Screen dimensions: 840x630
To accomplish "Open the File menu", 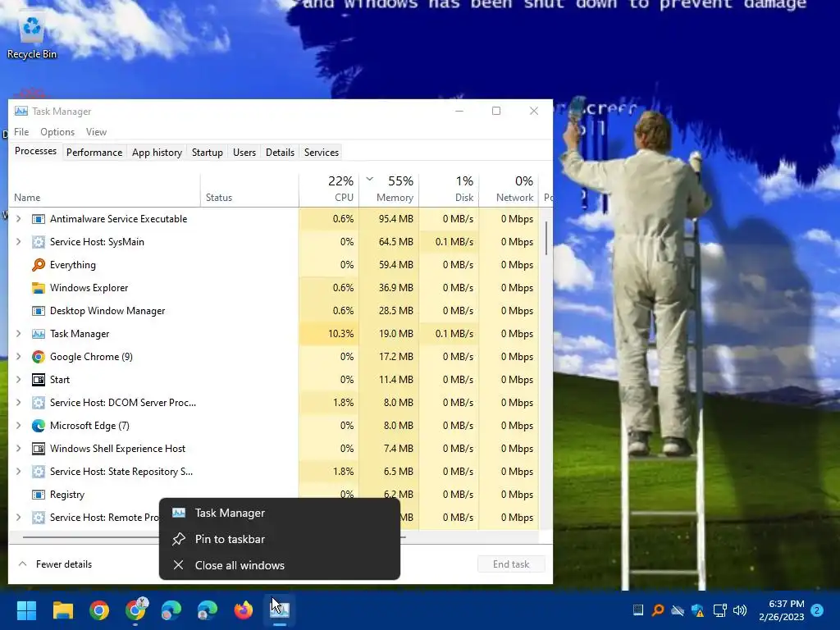I will 21,132.
